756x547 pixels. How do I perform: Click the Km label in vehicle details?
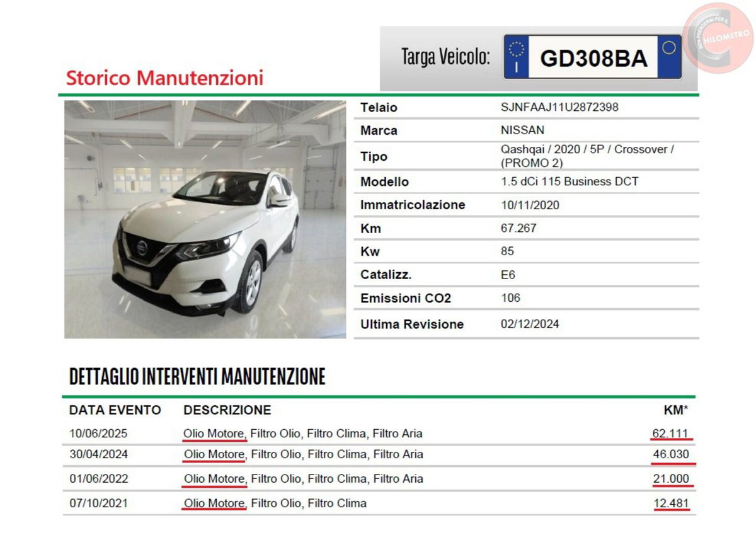pos(370,228)
